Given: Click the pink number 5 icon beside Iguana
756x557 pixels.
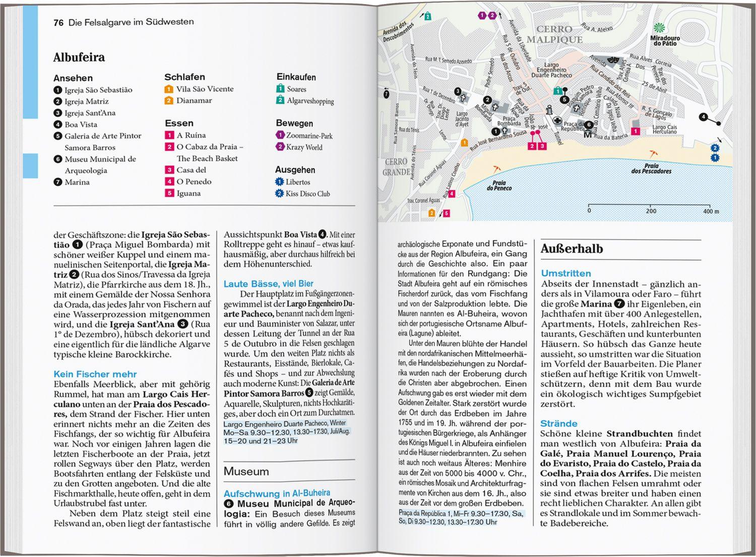Looking at the screenshot, I should coord(169,193).
